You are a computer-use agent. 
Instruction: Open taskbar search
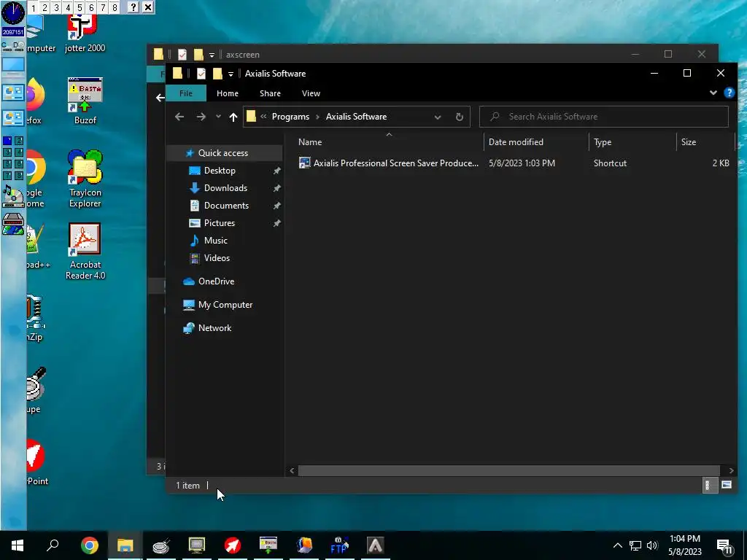(x=53, y=545)
